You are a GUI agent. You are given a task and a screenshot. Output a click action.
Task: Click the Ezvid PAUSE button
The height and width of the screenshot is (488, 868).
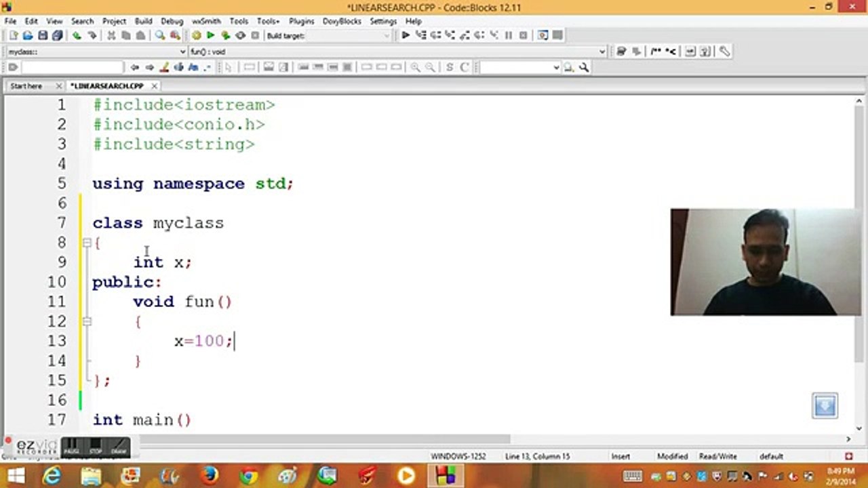[71, 447]
